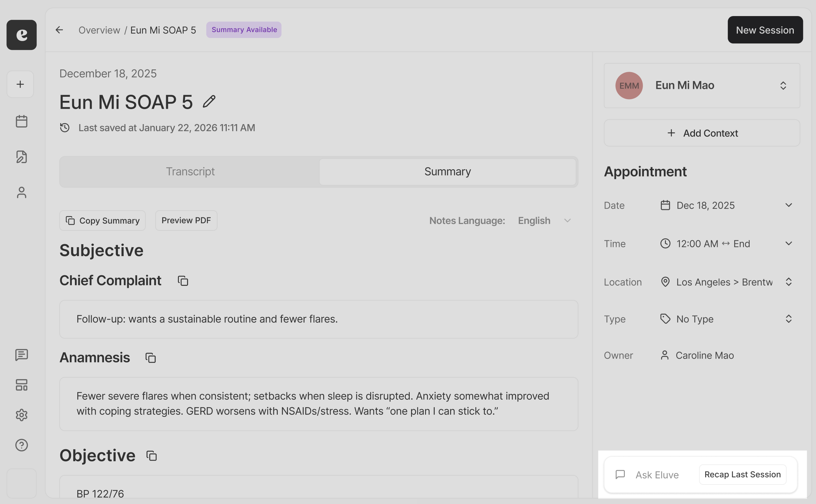Viewport: 816px width, 504px height.
Task: Open the patients person icon in the sidebar
Action: coord(22,192)
